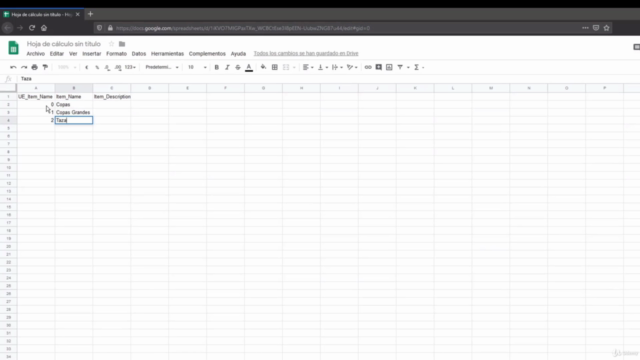Screen dimensions: 640x360
Task: Open the Herramientas menu
Action: coord(167,54)
